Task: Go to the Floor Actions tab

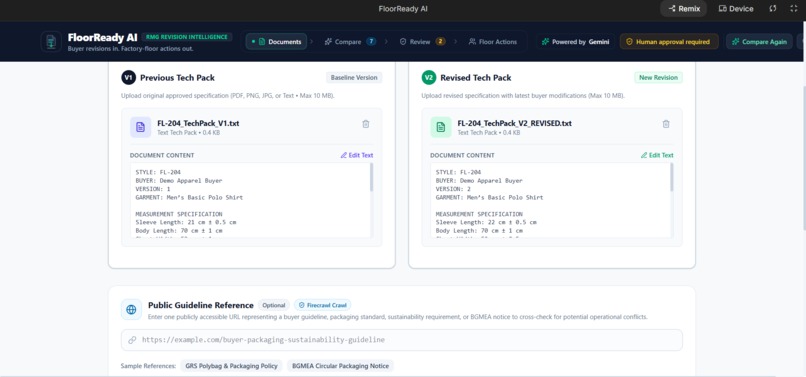Action: pos(492,42)
